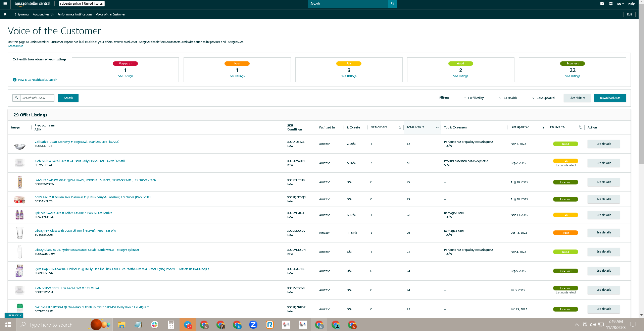Click Help in the top bar
Image resolution: width=644 pixels, height=331 pixels.
pyautogui.click(x=631, y=4)
